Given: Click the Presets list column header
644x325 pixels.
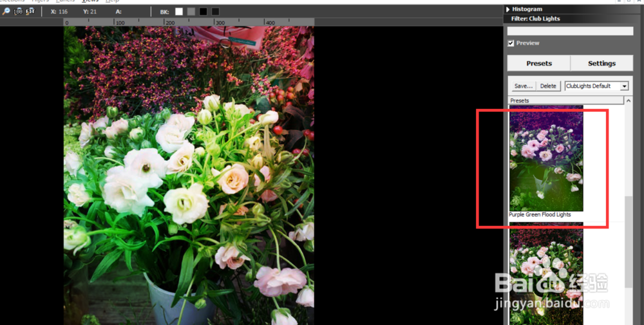Looking at the screenshot, I should (566, 100).
